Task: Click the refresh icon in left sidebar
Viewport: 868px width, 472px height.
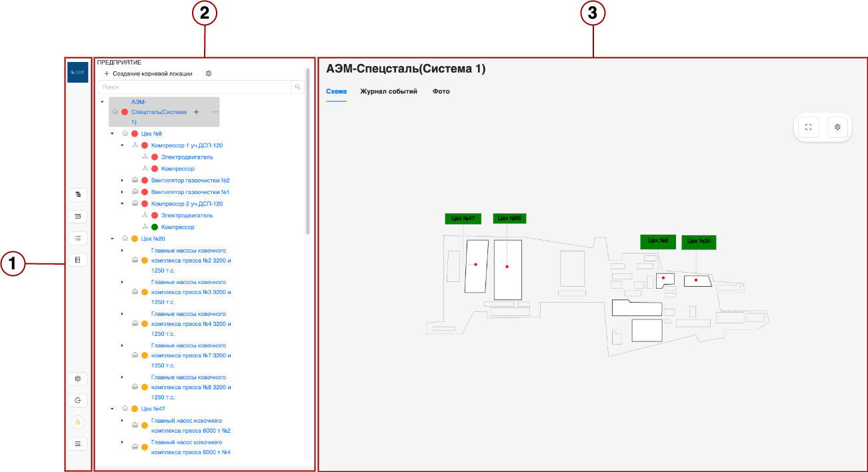Action: coord(77,400)
